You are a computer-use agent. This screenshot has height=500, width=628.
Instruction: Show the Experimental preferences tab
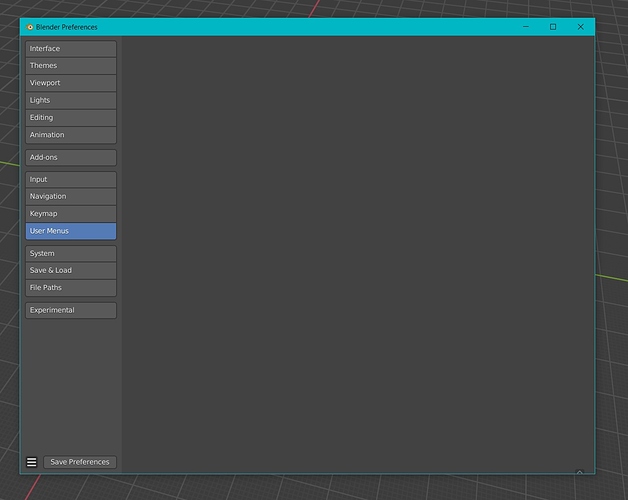tap(71, 310)
